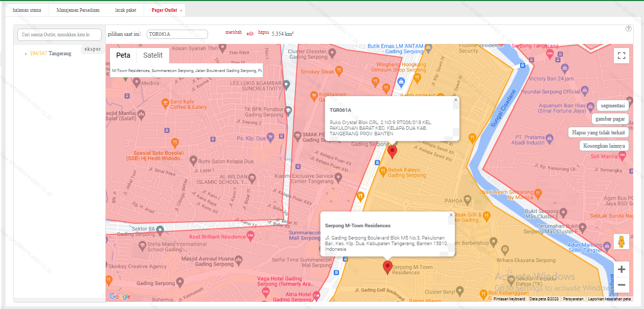Zoom in the map with plus
The width and height of the screenshot is (644, 309).
click(x=622, y=269)
